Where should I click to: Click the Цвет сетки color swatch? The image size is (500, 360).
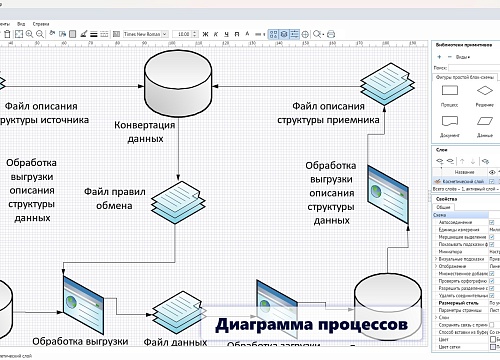[493, 347]
